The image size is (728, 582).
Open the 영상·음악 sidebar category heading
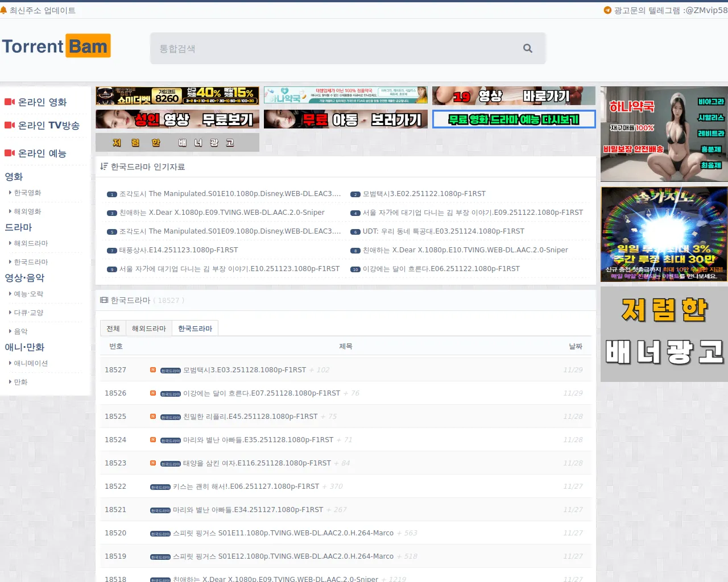point(24,278)
